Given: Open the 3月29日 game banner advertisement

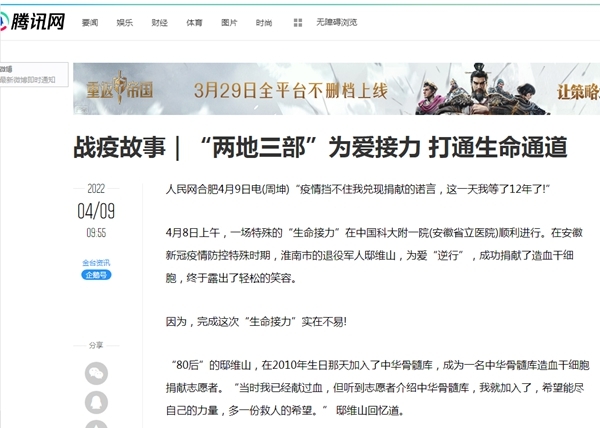Looking at the screenshot, I should click(x=291, y=89).
